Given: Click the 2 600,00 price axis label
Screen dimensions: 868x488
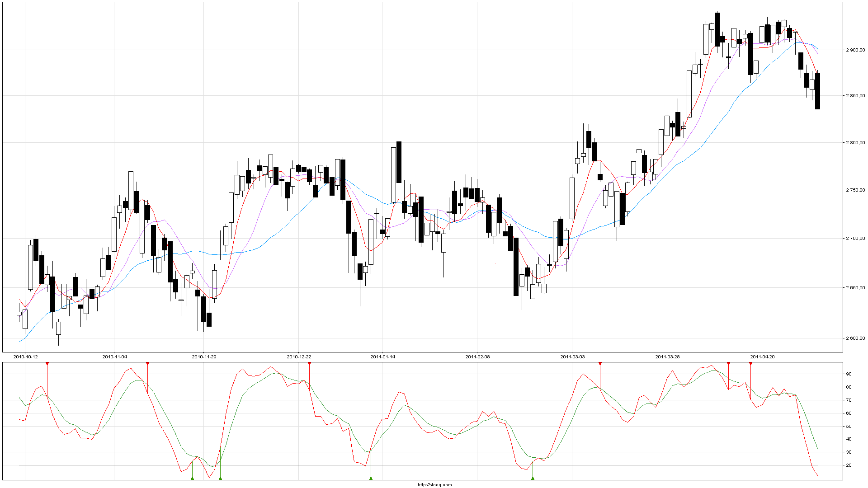Looking at the screenshot, I should tap(855, 338).
